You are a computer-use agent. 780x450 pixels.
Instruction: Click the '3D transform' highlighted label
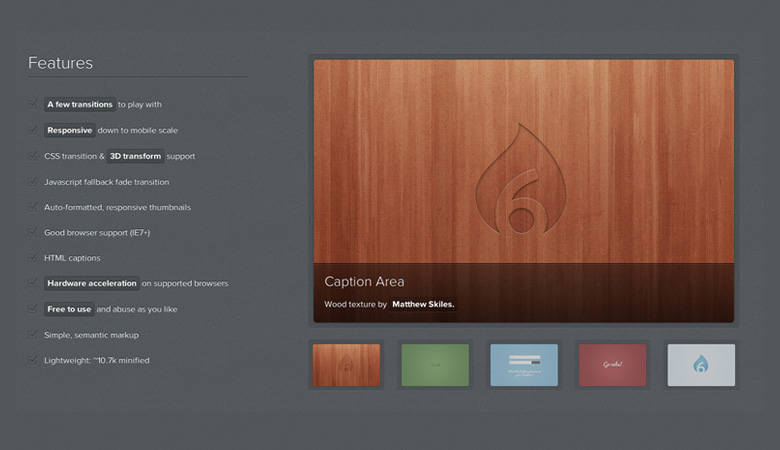pyautogui.click(x=135, y=156)
